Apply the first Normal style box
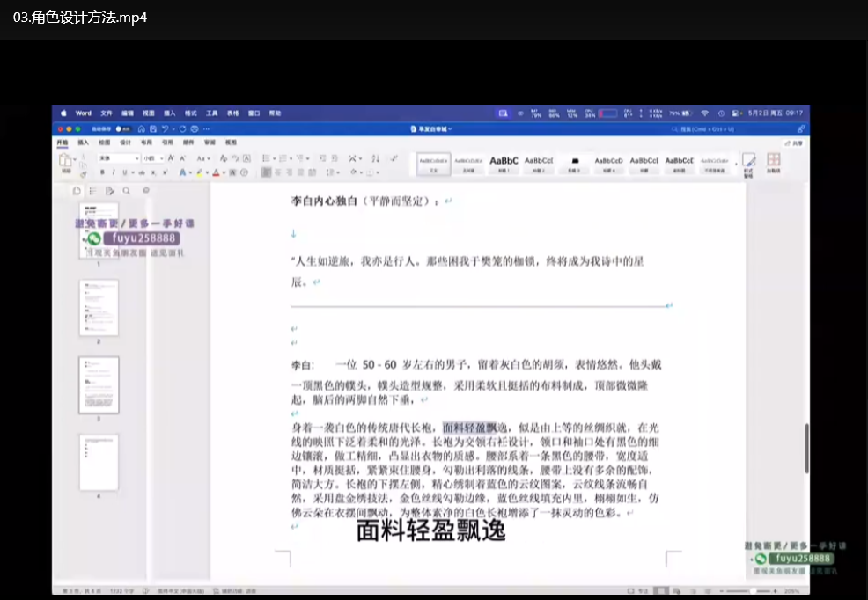This screenshot has height=600, width=868. (433, 164)
